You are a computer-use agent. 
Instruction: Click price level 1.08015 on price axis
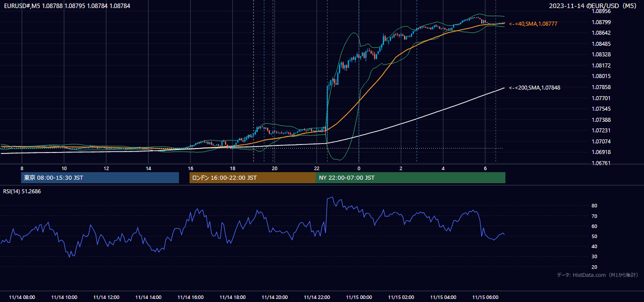pos(601,76)
